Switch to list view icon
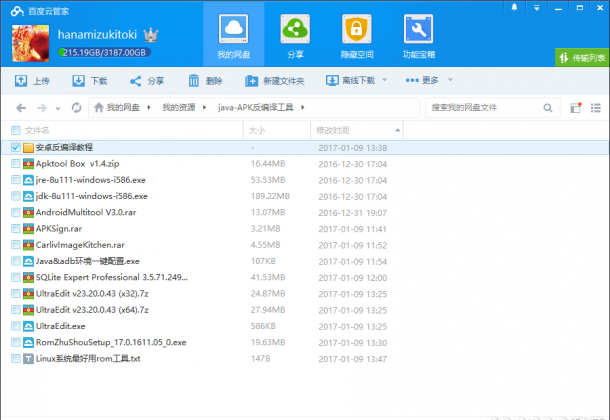This screenshot has width=610, height=420. (596, 108)
